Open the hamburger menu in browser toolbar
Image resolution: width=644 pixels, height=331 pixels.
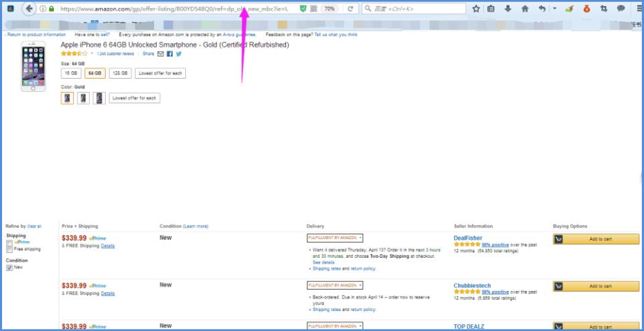[638, 9]
